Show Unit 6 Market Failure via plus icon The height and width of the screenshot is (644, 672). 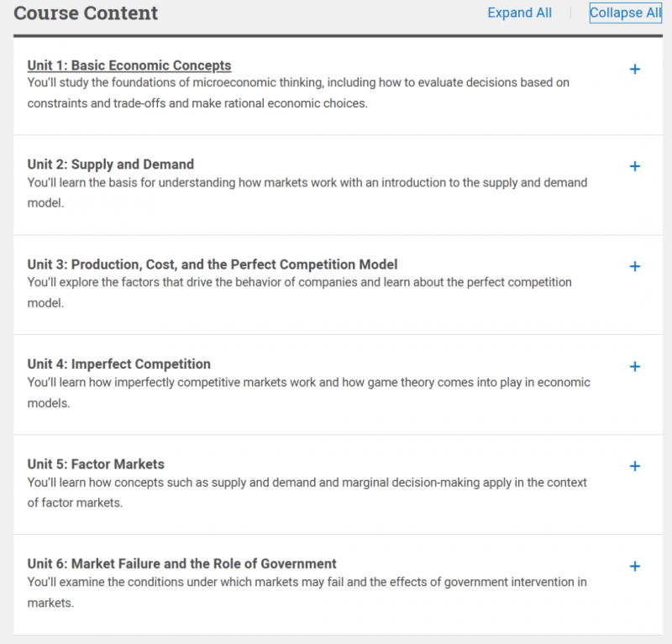click(635, 567)
